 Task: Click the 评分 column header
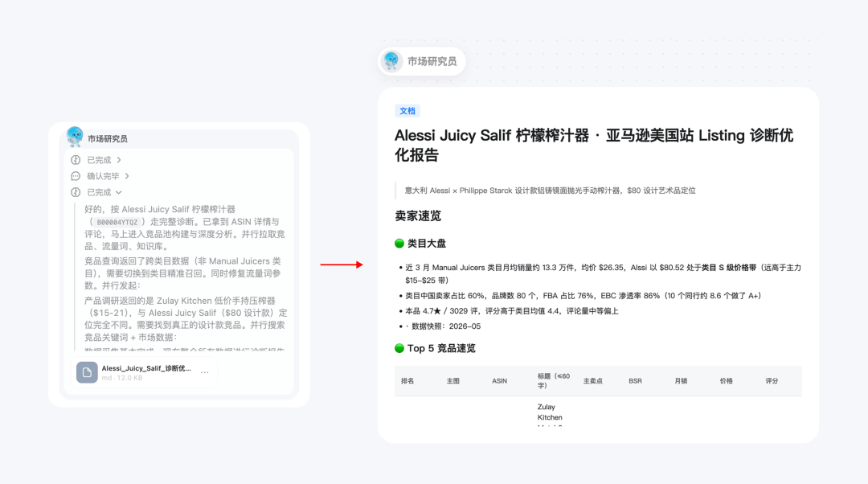pos(772,381)
